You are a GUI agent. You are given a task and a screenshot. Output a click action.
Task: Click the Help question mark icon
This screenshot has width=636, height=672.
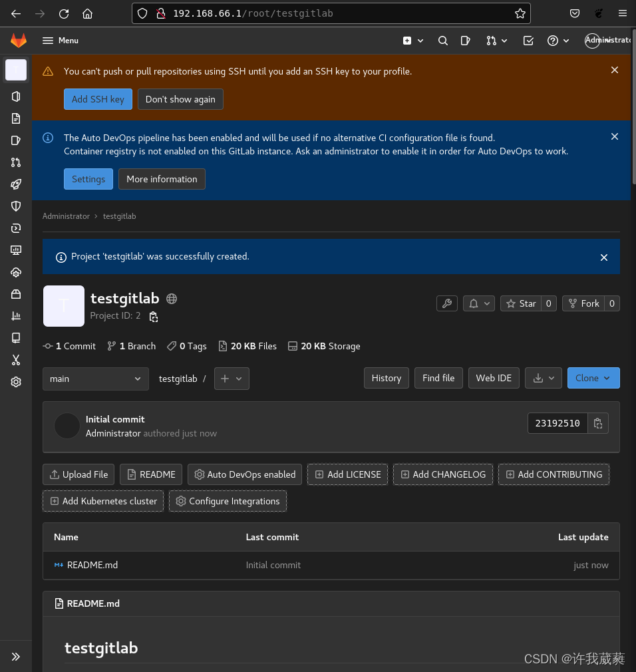[x=552, y=41]
